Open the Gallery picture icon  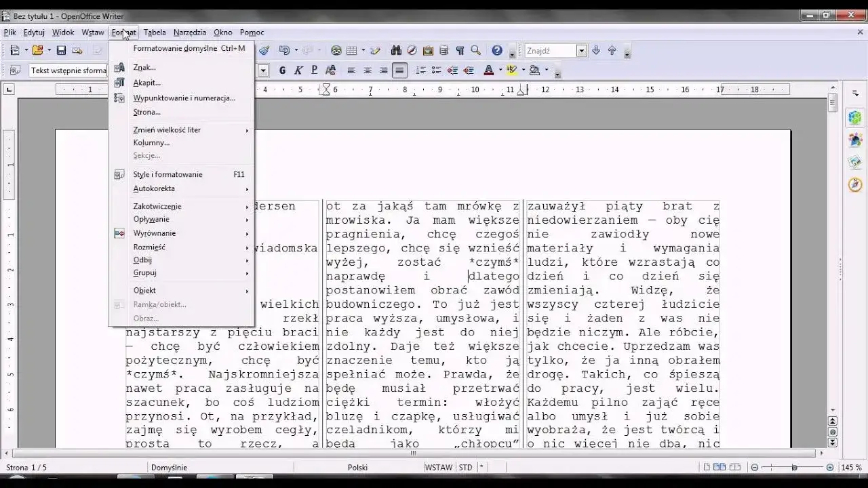(428, 50)
